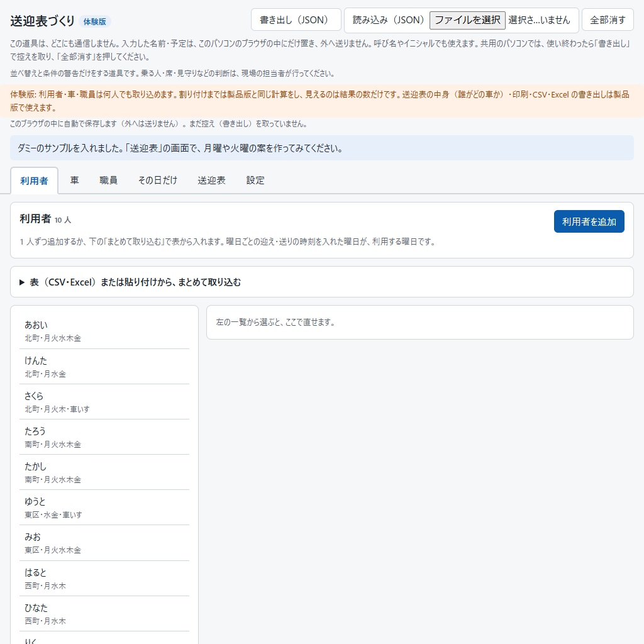This screenshot has height=644, width=644.
Task: Select user あおい in the list
Action: coord(104,331)
